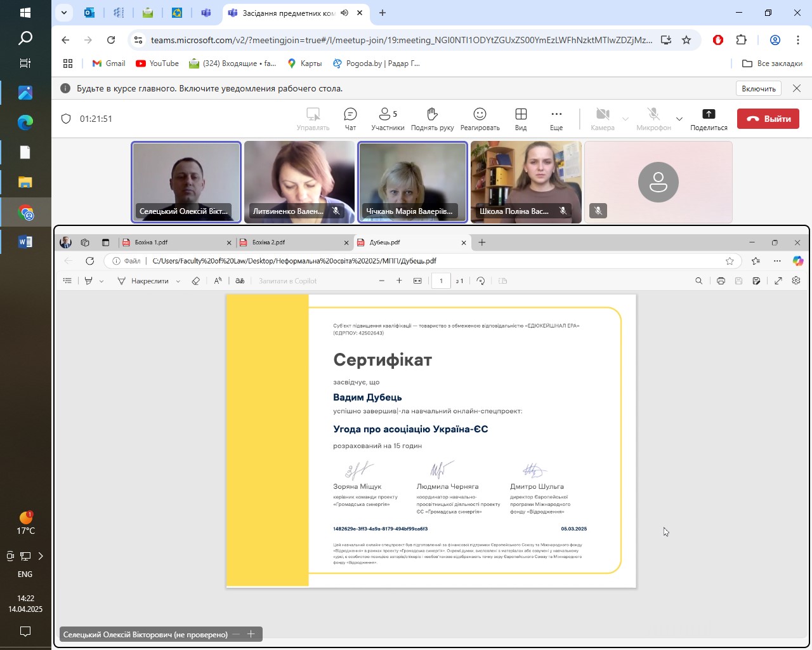This screenshot has height=650, width=812.
Task: Click the Share screen icon
Action: click(709, 118)
